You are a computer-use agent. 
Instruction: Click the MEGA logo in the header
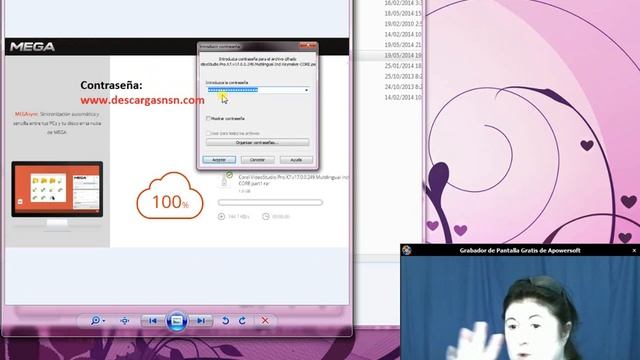click(x=32, y=47)
